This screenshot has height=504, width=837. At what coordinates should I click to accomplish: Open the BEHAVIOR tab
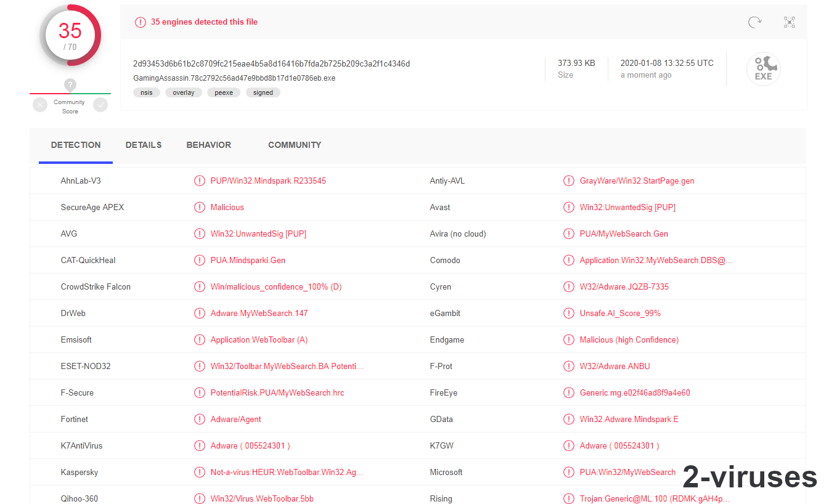pyautogui.click(x=208, y=145)
